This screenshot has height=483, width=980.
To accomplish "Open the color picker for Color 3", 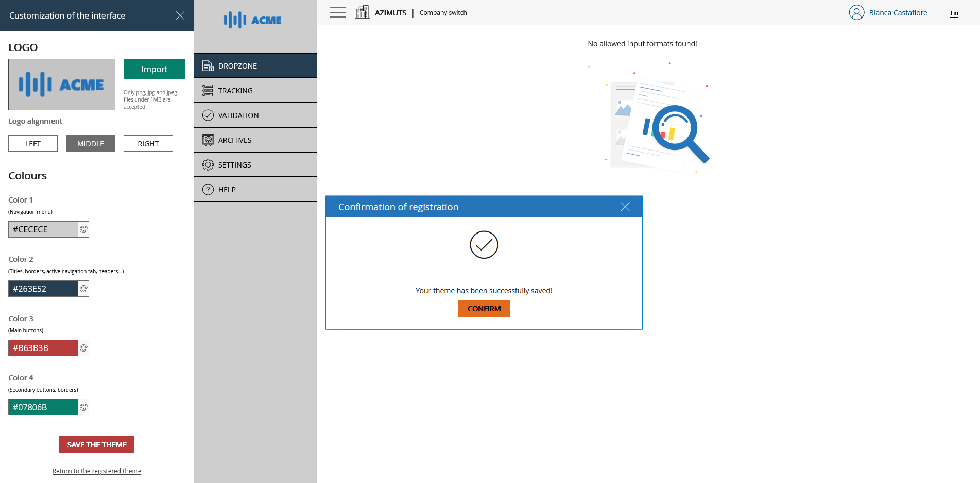I will coord(83,348).
